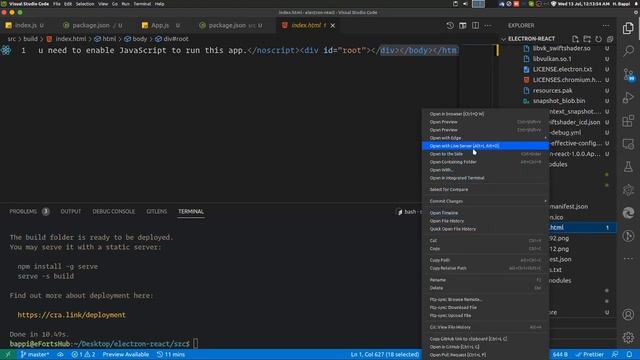The image size is (640, 360).
Task: Click the build breadcrumb folder
Action: (30, 39)
